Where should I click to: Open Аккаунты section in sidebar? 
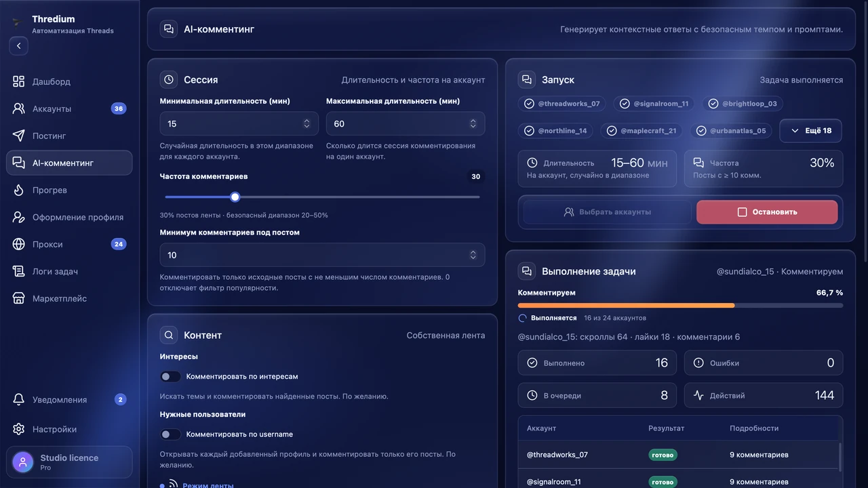(x=69, y=108)
